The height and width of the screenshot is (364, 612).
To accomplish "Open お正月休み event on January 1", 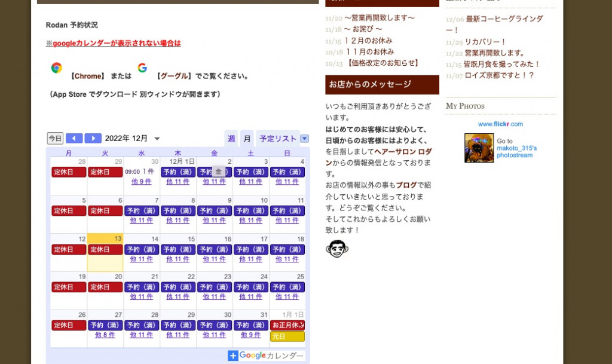I will (287, 325).
